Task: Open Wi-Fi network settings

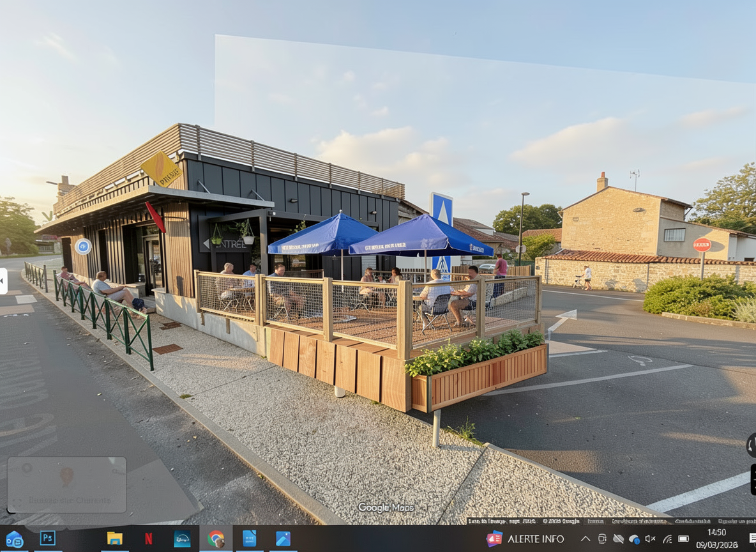Action: [x=667, y=539]
